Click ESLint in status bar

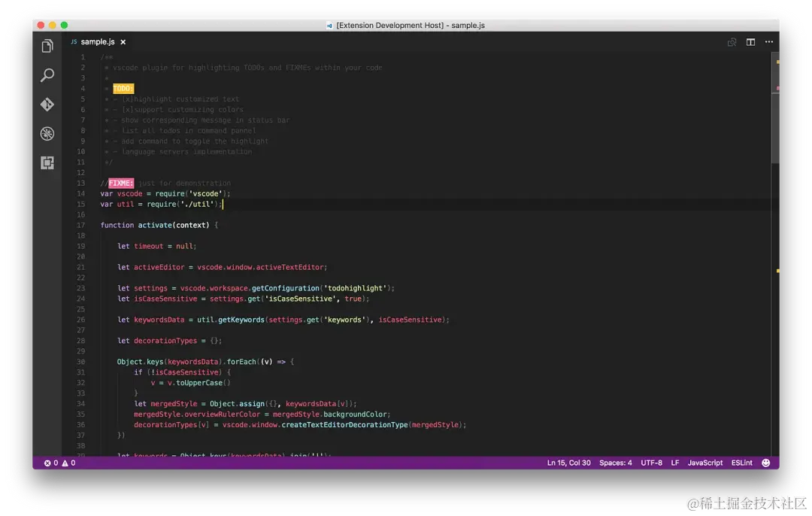741,463
